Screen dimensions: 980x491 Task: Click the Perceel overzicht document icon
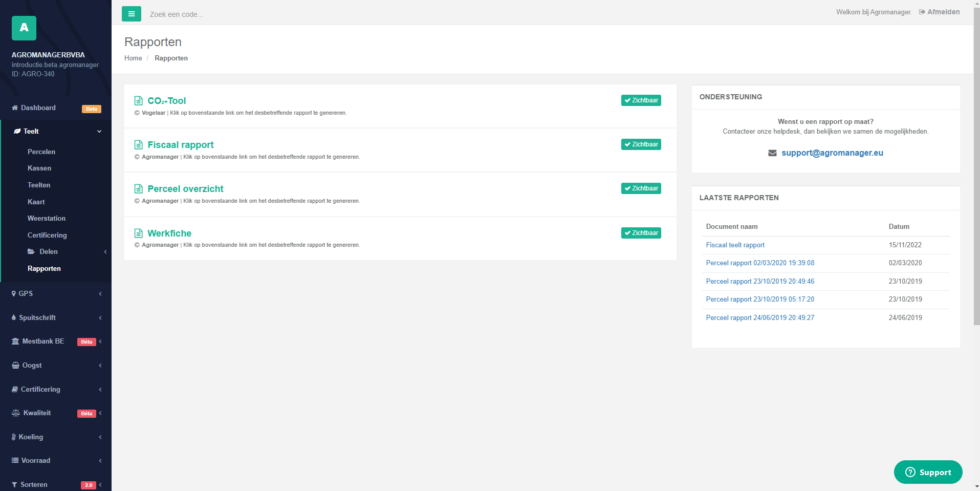pyautogui.click(x=138, y=189)
